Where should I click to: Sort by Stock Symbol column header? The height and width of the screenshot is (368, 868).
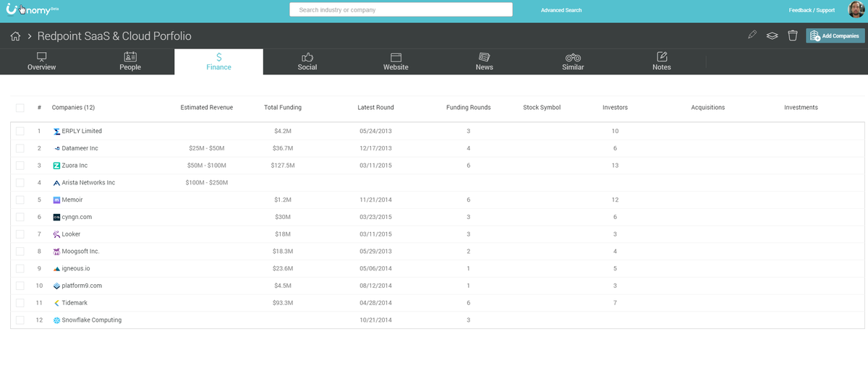click(542, 108)
